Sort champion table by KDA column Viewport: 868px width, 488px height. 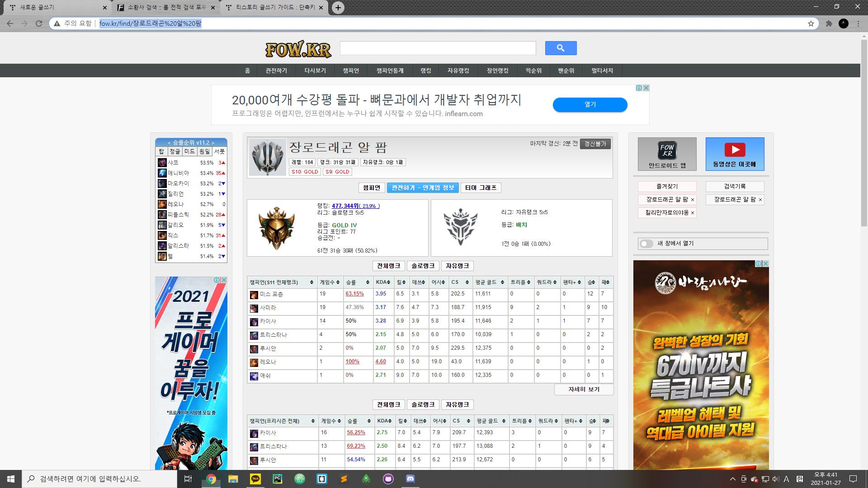[382, 282]
